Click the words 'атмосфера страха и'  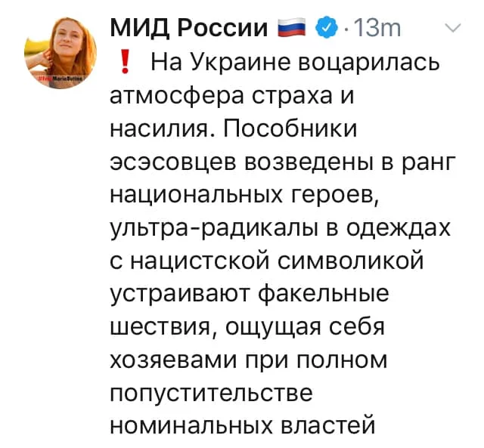tap(232, 96)
